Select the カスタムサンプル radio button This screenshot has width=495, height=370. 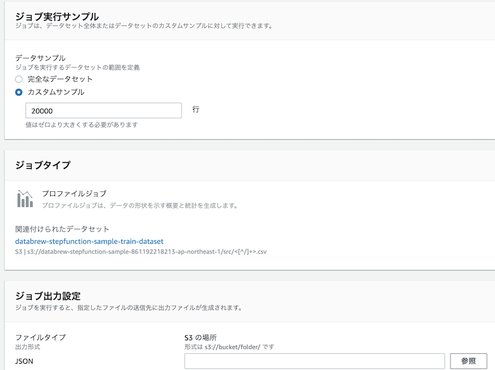(19, 92)
